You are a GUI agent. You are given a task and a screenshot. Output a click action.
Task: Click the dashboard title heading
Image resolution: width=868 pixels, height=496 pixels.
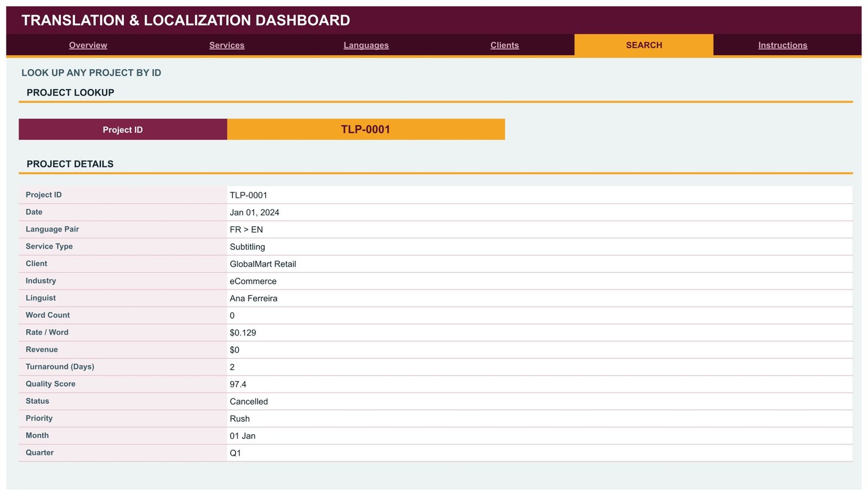pos(186,20)
